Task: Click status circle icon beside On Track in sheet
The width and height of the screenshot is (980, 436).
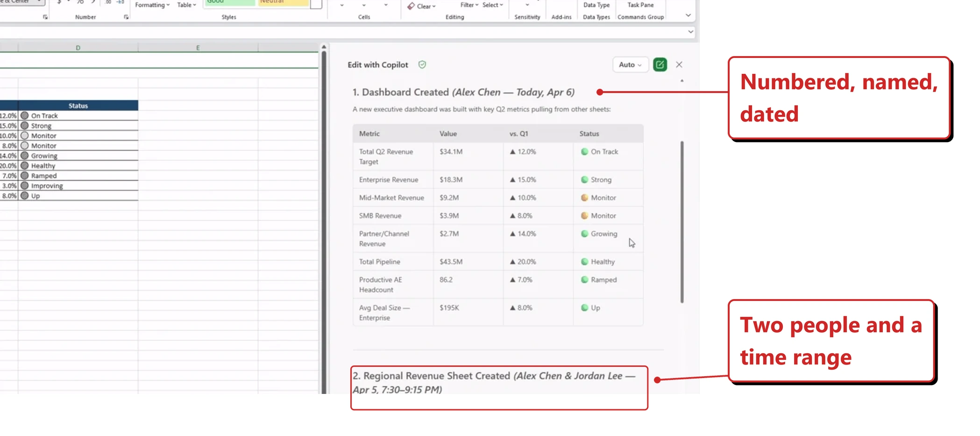Action: [x=25, y=115]
